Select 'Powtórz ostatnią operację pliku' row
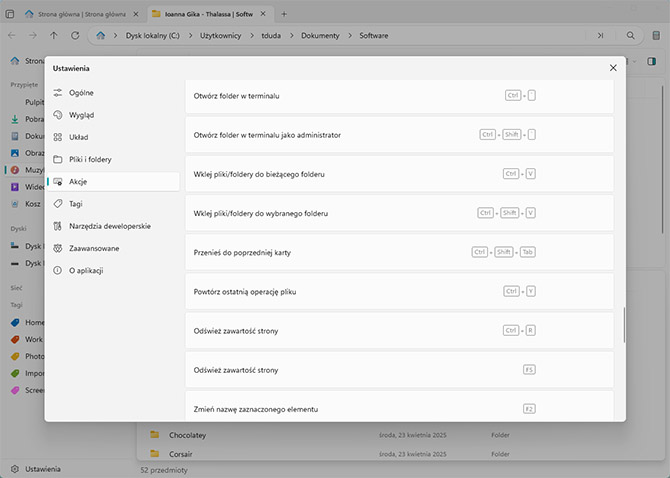This screenshot has width=670, height=478. point(400,292)
